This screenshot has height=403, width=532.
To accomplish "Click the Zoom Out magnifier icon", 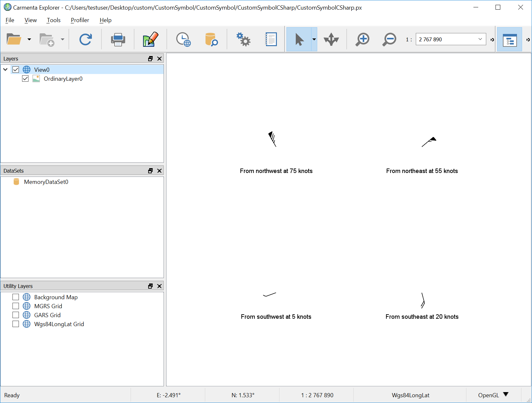I will [389, 39].
